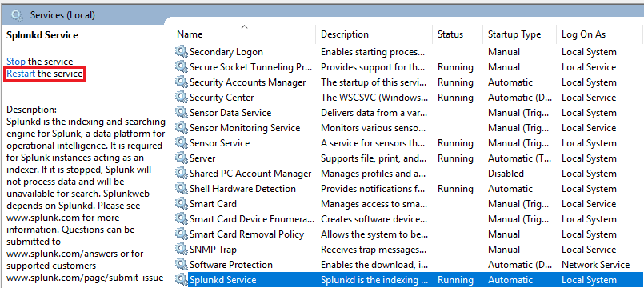Click the gear icon for Shared PC Account Manager
This screenshot has height=288, width=644.
coord(181,173)
